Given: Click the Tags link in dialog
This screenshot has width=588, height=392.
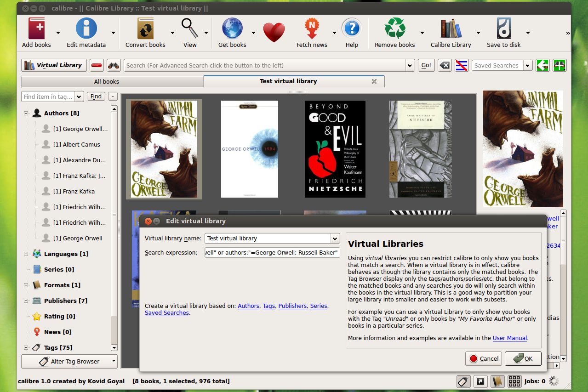Looking at the screenshot, I should click(269, 306).
